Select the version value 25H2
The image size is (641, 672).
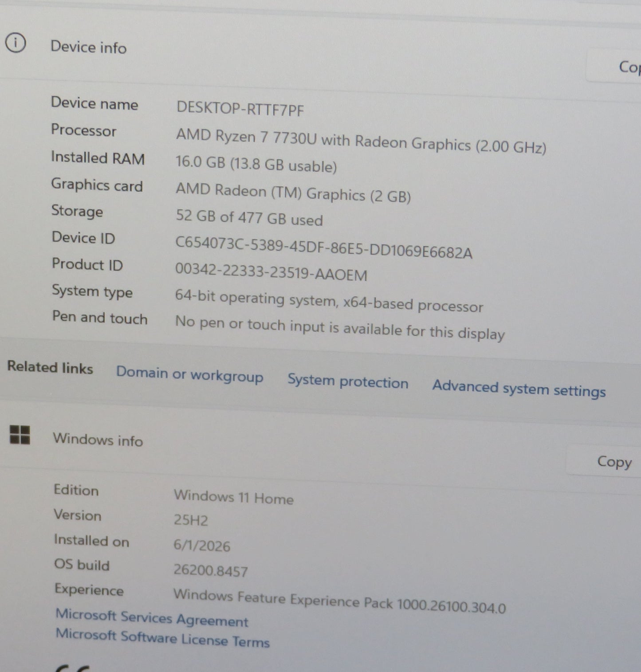[x=191, y=519]
